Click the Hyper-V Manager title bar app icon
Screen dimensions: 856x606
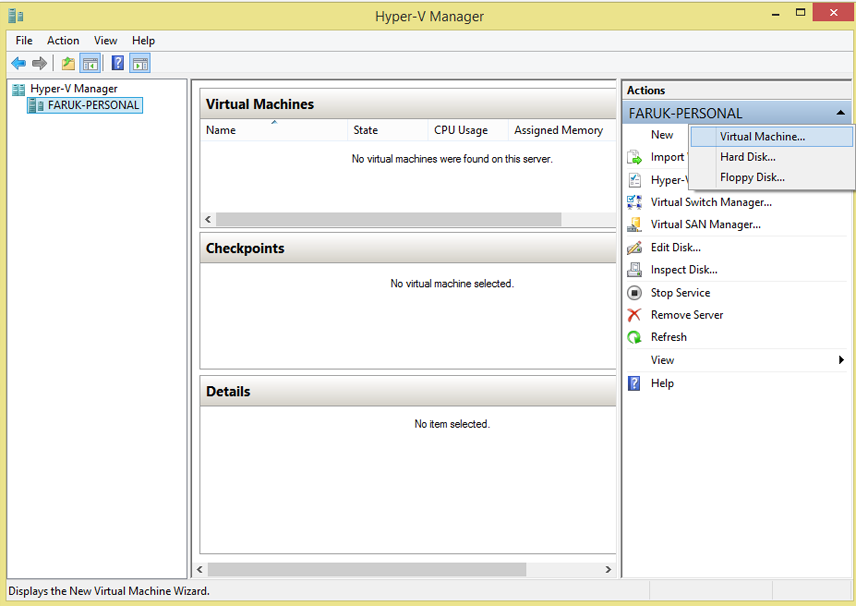tap(16, 16)
